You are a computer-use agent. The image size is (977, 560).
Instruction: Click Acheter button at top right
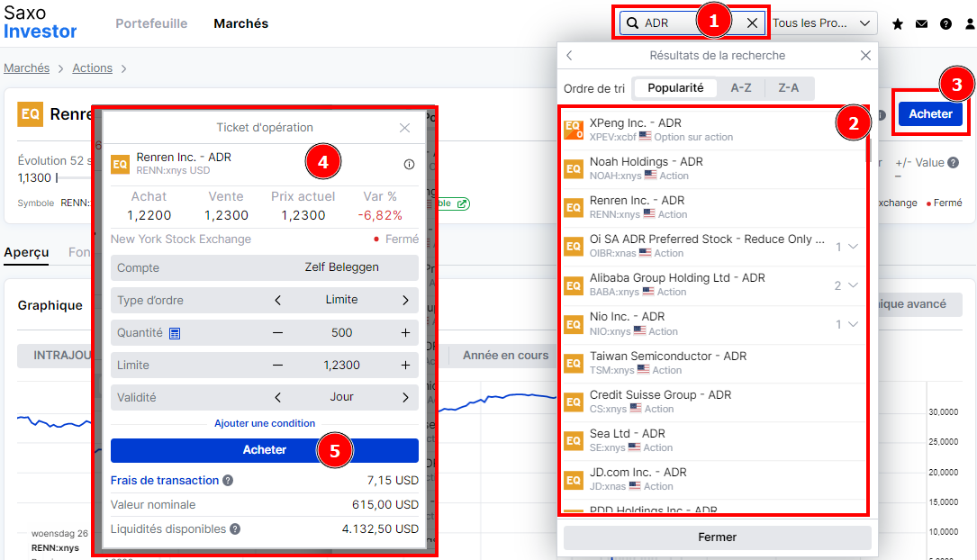click(x=930, y=114)
